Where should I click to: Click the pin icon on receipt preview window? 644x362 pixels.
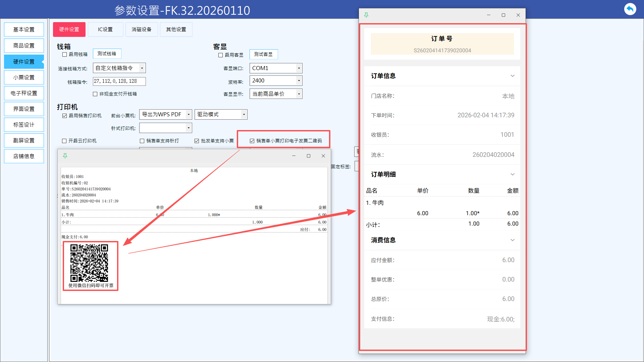(x=65, y=156)
